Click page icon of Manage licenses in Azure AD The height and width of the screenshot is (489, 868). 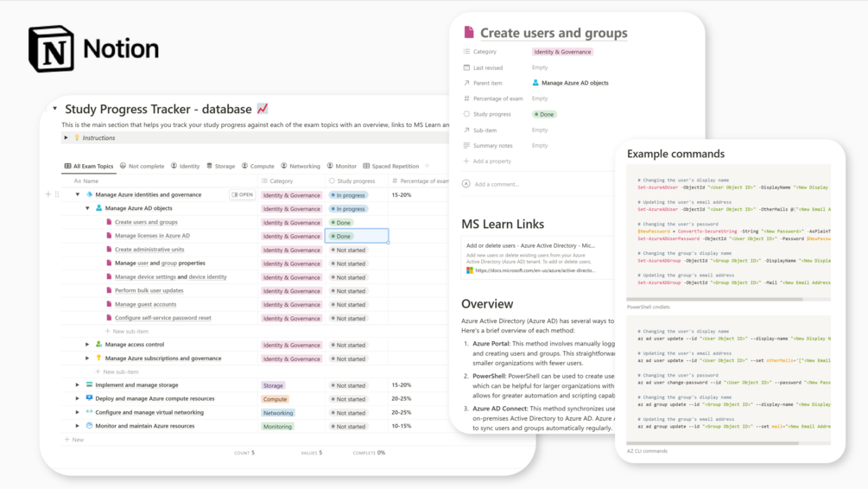pos(109,236)
